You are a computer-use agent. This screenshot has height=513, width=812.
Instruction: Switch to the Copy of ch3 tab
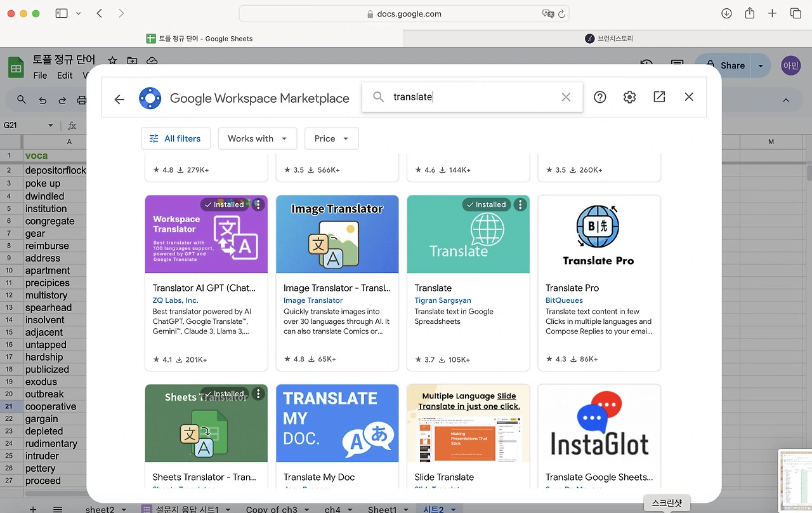click(272, 509)
